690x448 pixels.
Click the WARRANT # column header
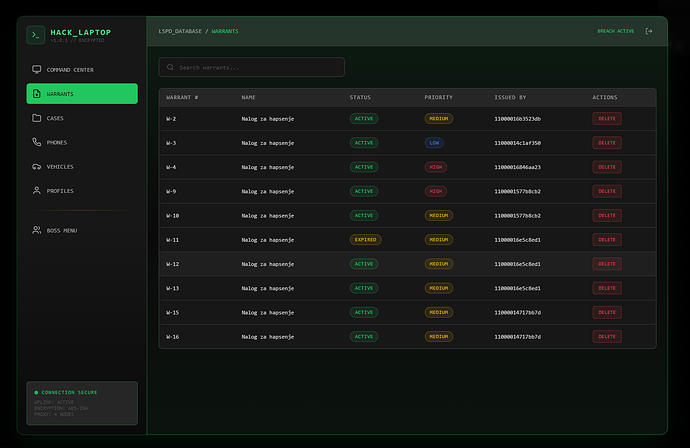(182, 97)
